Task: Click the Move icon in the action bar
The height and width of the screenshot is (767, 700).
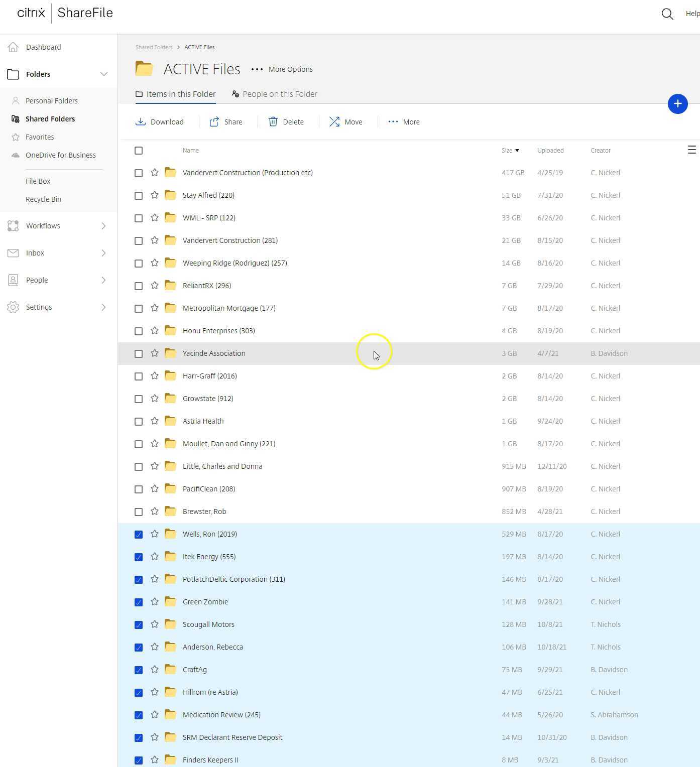Action: click(x=334, y=121)
